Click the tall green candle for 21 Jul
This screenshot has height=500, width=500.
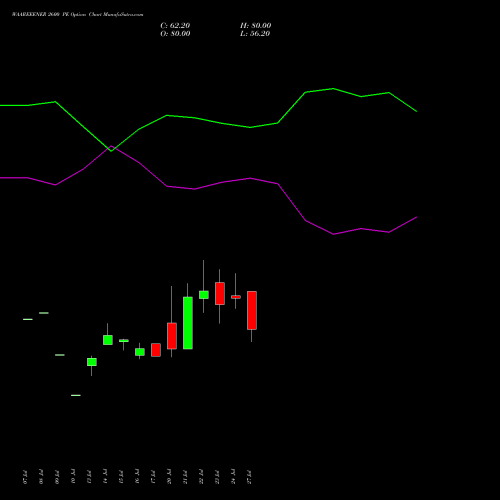tap(188, 323)
